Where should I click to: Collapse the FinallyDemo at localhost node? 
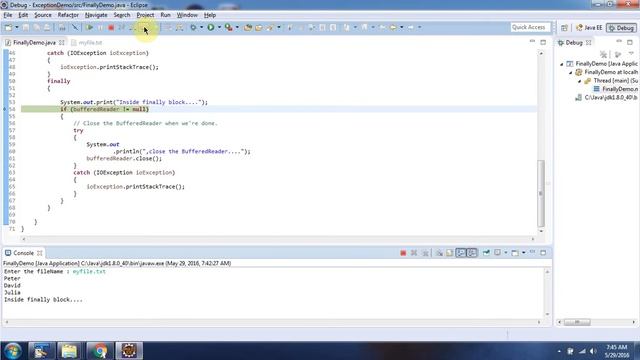tap(571, 73)
